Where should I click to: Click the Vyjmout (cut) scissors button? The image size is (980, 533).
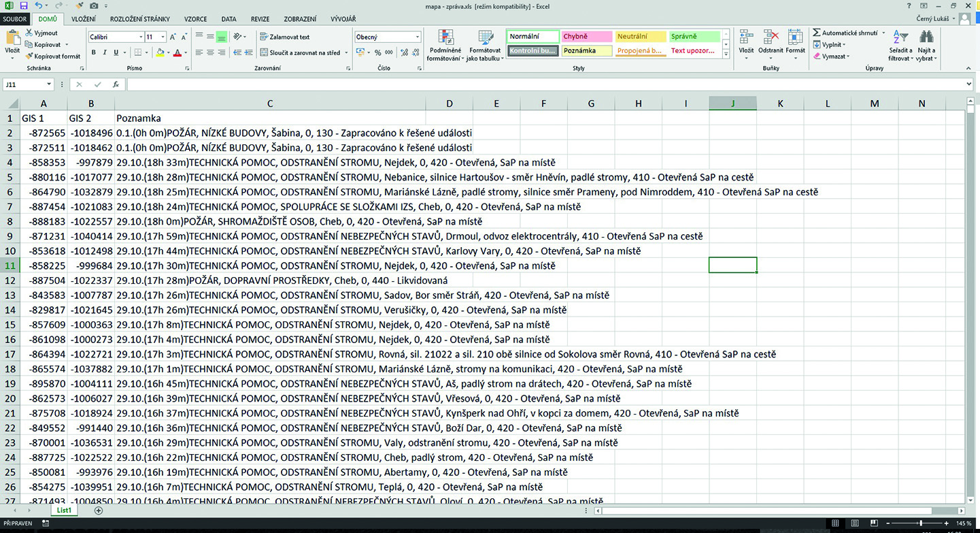click(42, 33)
